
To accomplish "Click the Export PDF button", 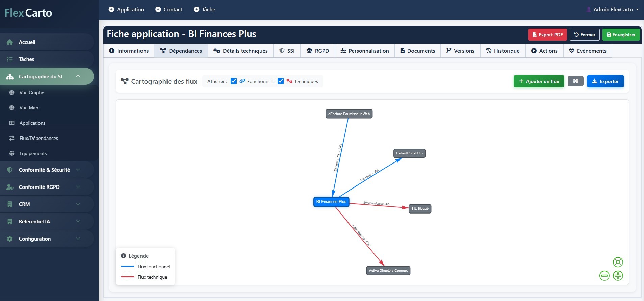I will pos(547,35).
